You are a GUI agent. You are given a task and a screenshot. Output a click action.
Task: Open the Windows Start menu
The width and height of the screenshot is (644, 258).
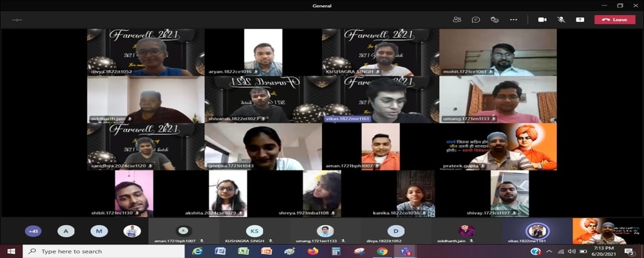(10, 251)
